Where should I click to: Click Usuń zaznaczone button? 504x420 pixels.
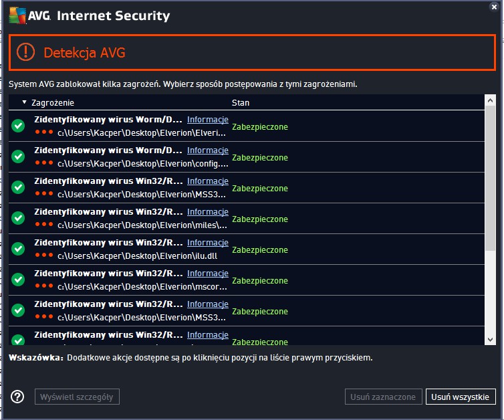[383, 397]
